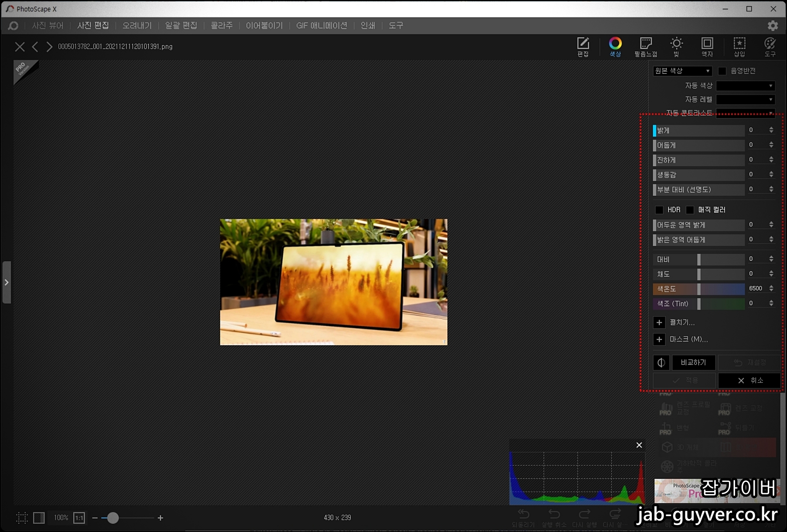787x532 pixels.
Task: Open settings gear in menu bar
Action: click(x=773, y=26)
